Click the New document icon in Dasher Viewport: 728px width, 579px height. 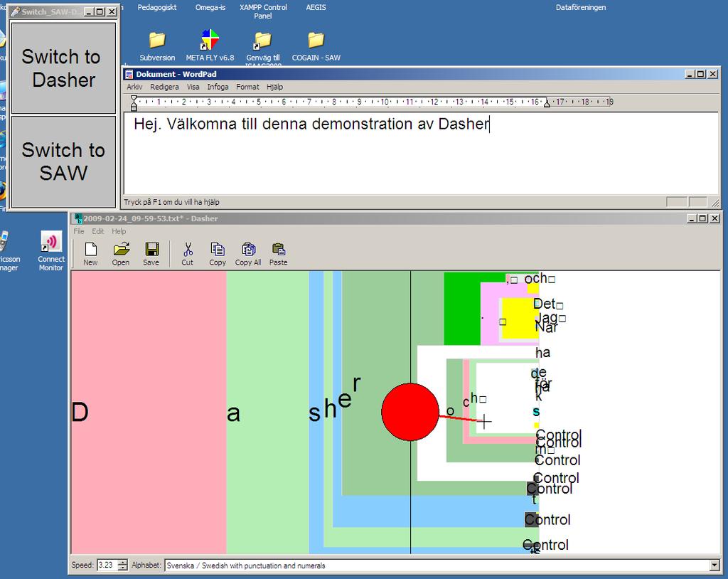(90, 254)
